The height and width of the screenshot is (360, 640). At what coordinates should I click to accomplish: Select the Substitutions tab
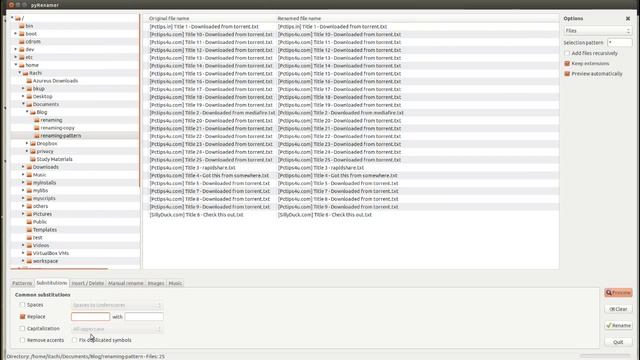click(51, 283)
